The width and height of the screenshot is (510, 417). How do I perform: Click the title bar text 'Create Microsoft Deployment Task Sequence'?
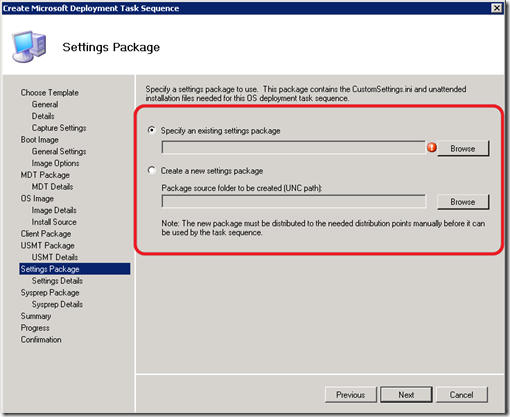click(91, 8)
